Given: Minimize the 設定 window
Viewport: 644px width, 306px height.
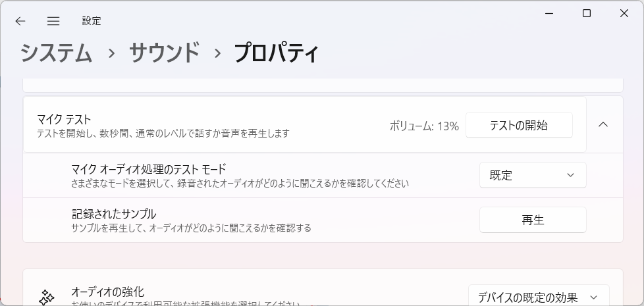Looking at the screenshot, I should click(549, 13).
